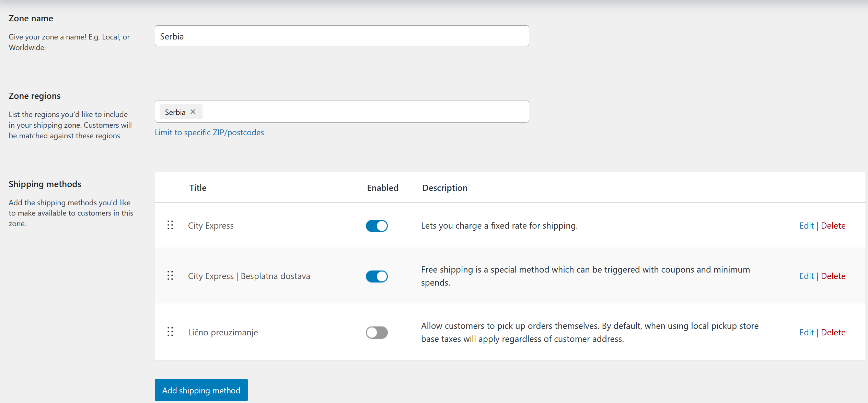
Task: Click the Zone name input field
Action: point(342,36)
